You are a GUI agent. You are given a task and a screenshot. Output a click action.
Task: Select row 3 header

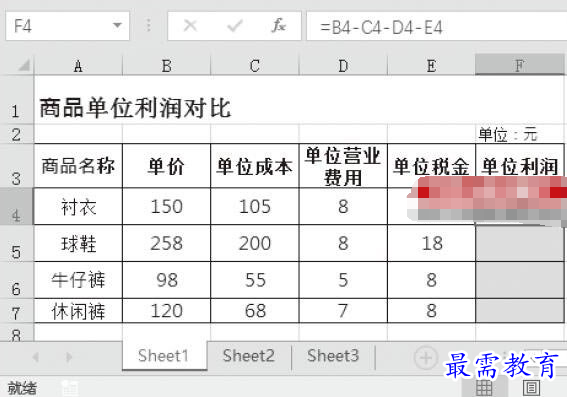pyautogui.click(x=17, y=166)
